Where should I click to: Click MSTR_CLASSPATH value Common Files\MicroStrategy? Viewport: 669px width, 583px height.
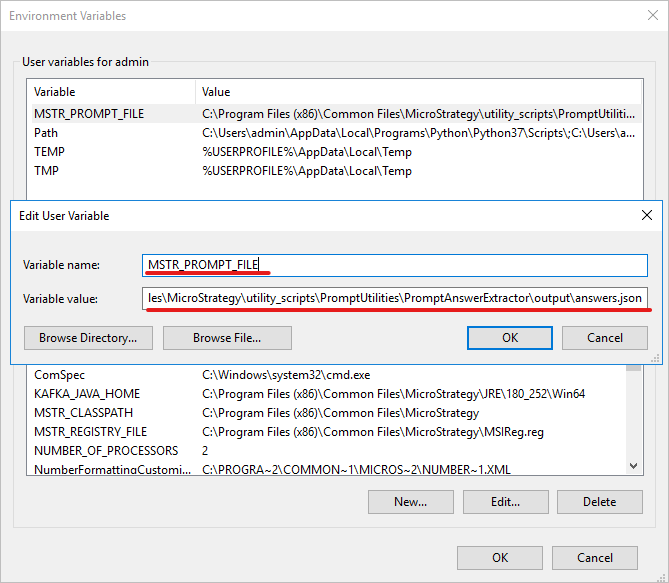(340, 413)
